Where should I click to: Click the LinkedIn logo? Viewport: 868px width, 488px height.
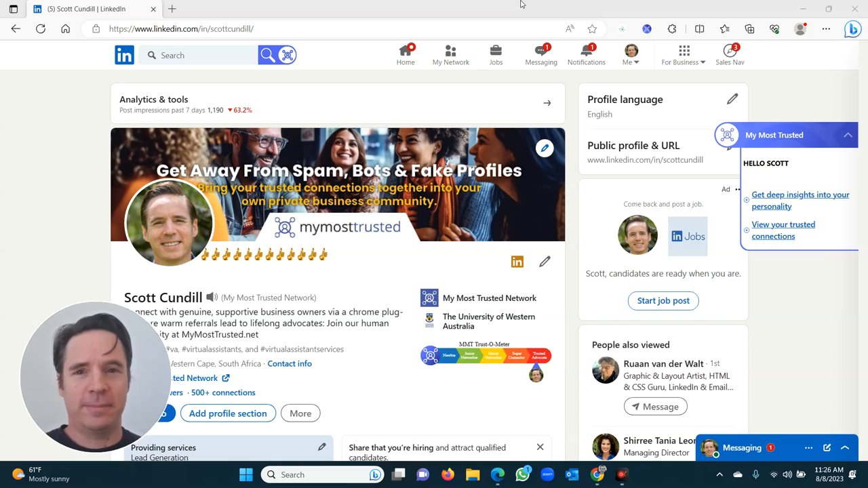124,55
